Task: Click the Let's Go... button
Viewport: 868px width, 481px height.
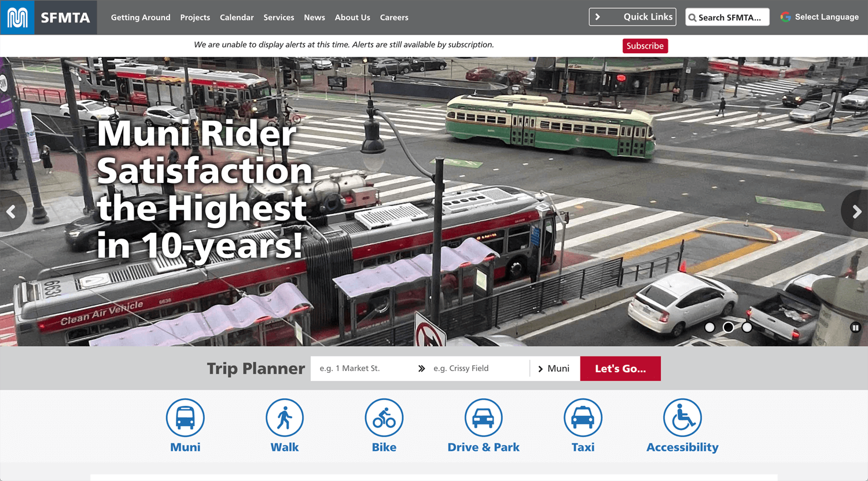Action: pyautogui.click(x=620, y=369)
